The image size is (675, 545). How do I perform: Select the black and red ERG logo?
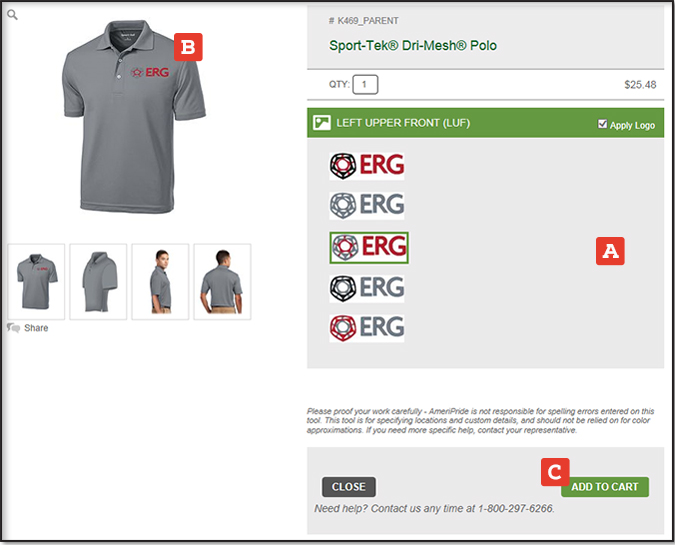(367, 166)
